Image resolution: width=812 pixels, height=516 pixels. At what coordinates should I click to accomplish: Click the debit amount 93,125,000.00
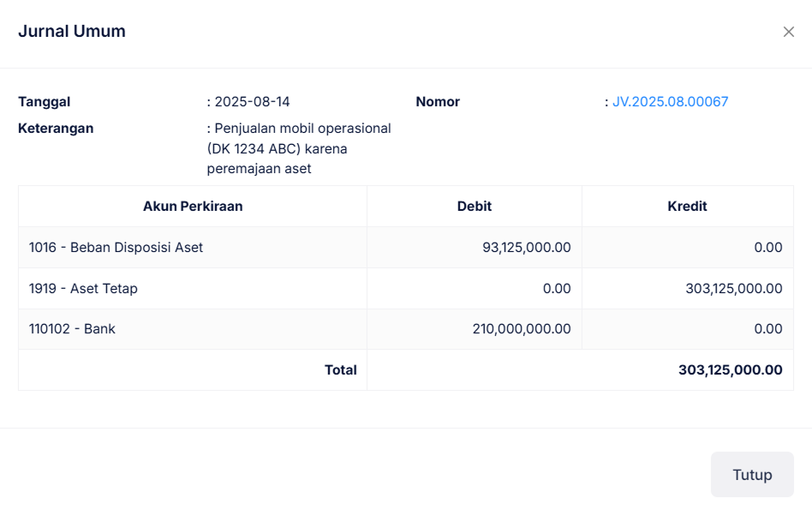tap(526, 248)
